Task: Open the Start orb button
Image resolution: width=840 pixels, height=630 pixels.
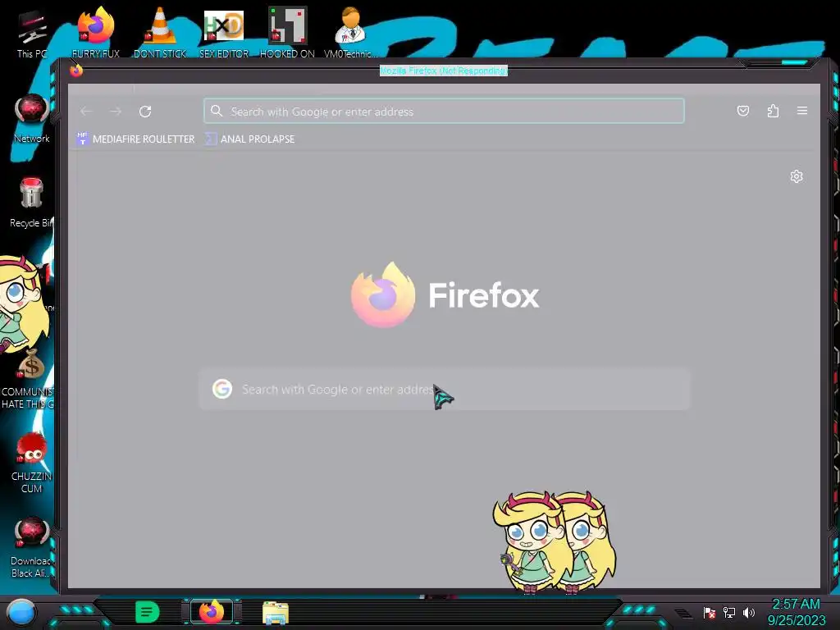Action: click(x=21, y=613)
